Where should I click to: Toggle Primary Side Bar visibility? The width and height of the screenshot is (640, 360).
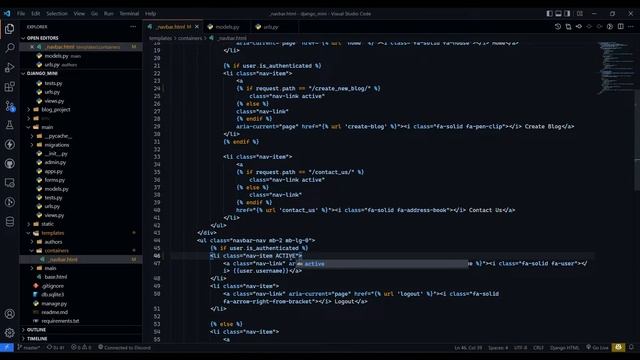coord(549,13)
